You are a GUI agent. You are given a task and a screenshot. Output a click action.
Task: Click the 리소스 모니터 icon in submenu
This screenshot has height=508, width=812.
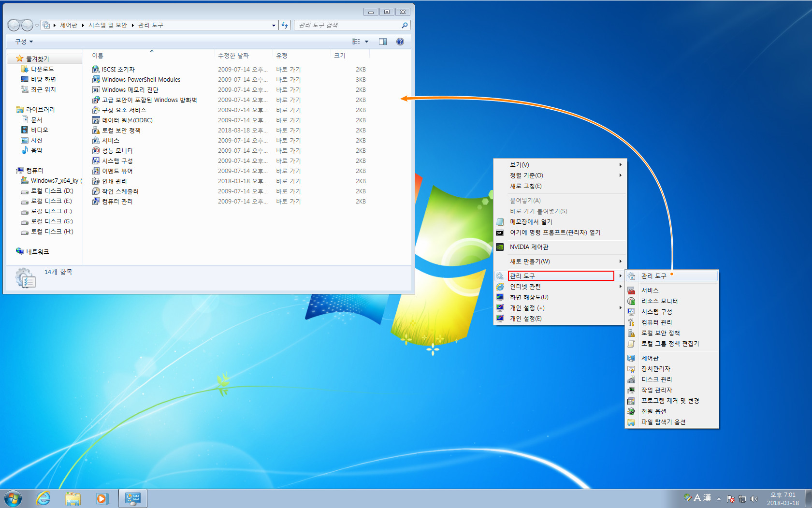[631, 301]
